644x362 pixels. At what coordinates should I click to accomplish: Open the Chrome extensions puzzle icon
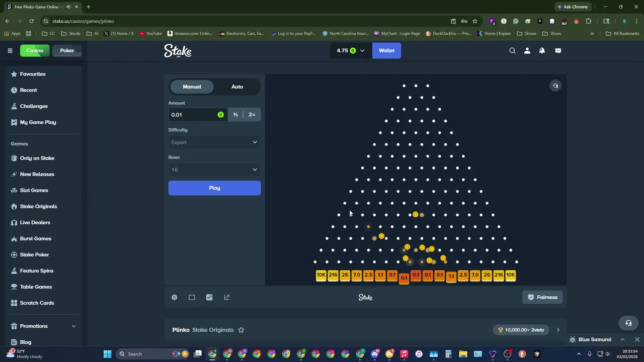588,21
